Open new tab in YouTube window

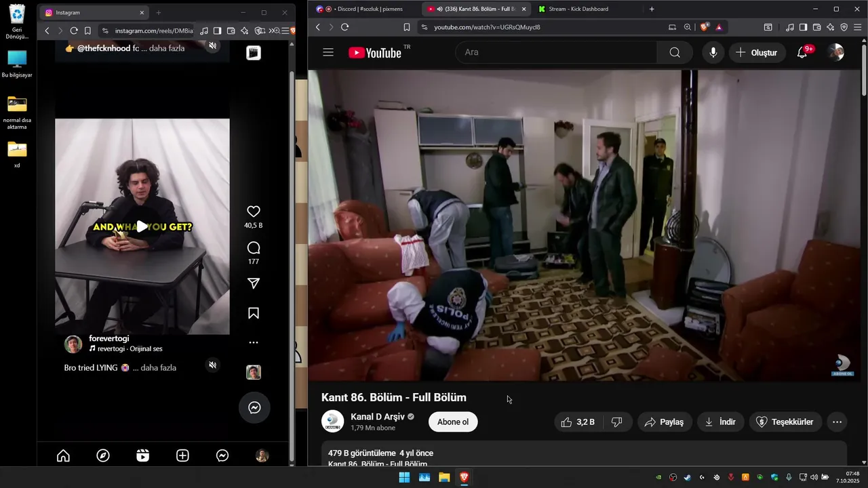point(652,9)
